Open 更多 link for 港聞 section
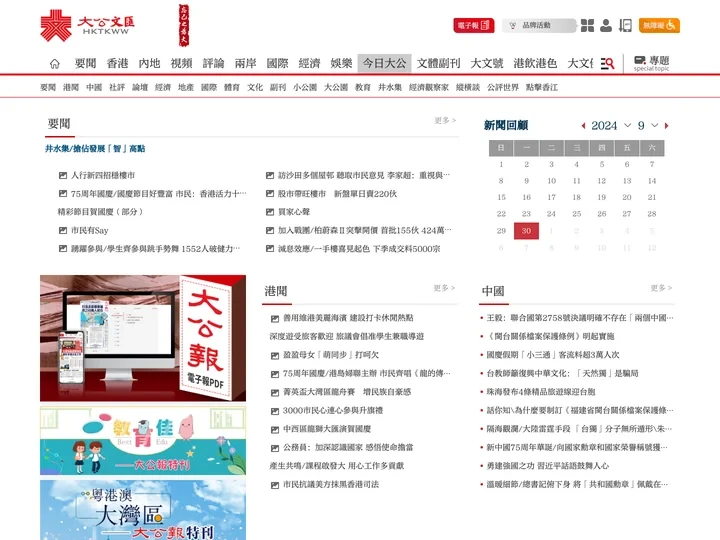Screen dimensions: 720x540 point(444,288)
